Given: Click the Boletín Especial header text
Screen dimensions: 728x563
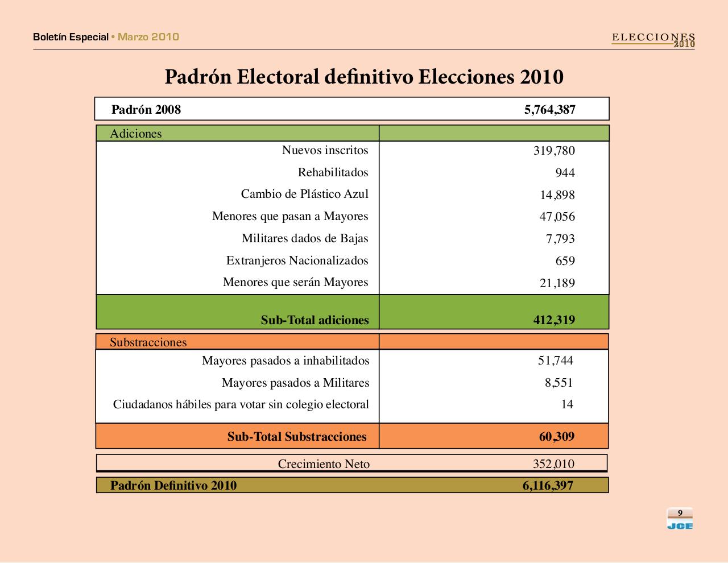Looking at the screenshot, I should pyautogui.click(x=71, y=37).
